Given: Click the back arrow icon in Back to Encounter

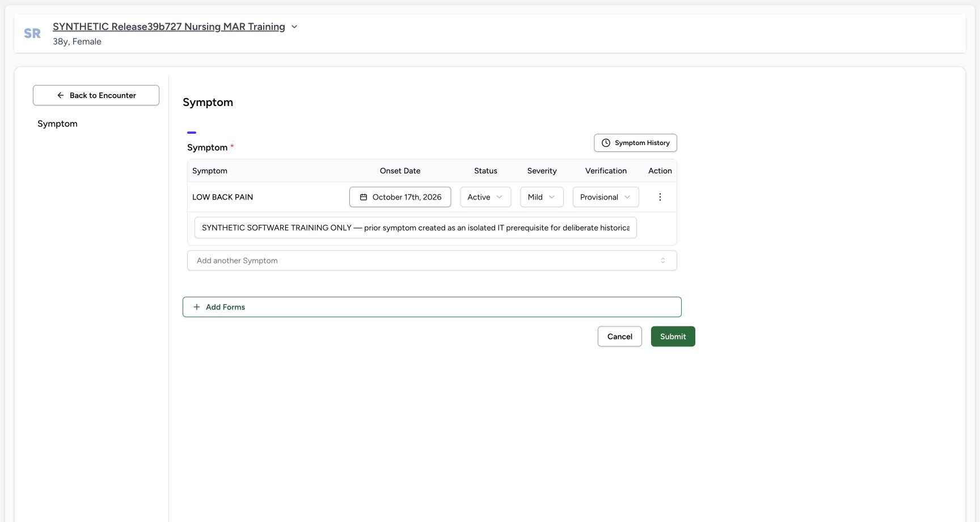Looking at the screenshot, I should (61, 95).
